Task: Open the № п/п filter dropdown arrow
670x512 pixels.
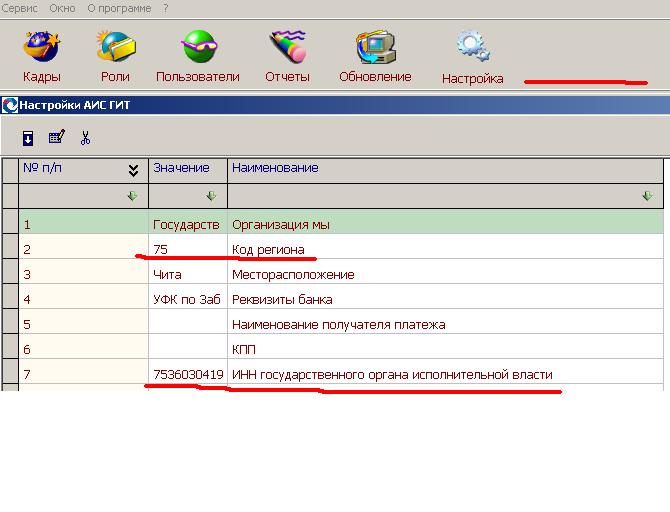Action: coord(132,196)
